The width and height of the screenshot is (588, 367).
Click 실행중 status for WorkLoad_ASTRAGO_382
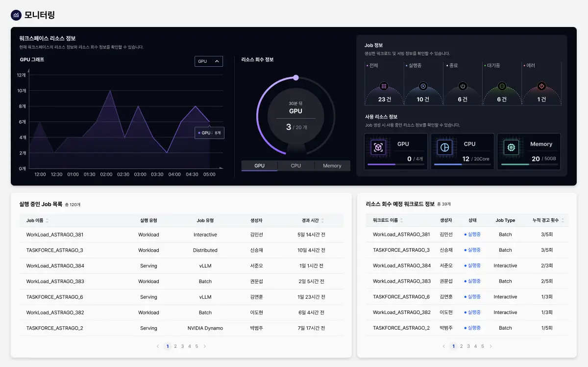(x=472, y=313)
